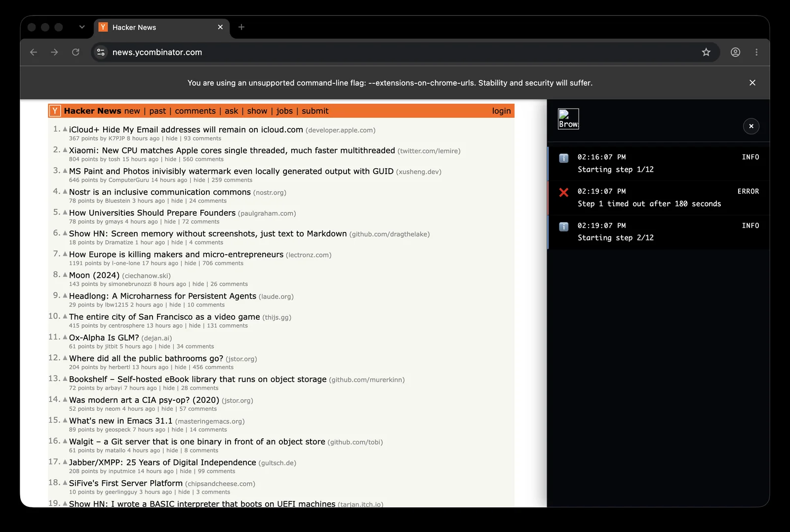
Task: Open the 'show' section
Action: coord(257,111)
